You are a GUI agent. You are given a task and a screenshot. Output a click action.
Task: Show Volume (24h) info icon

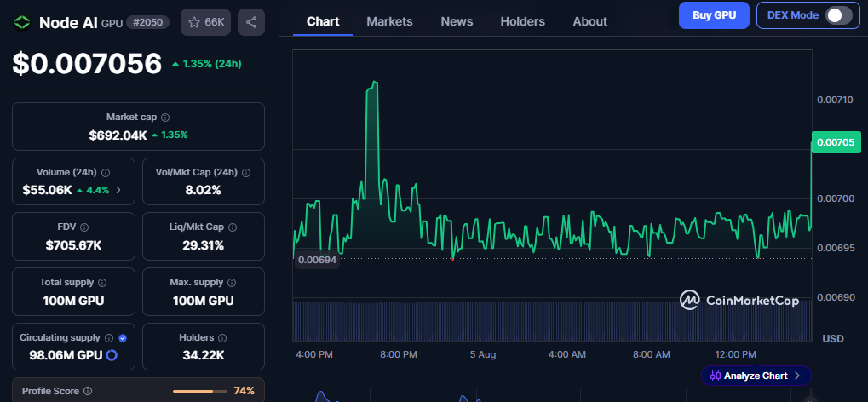[106, 173]
